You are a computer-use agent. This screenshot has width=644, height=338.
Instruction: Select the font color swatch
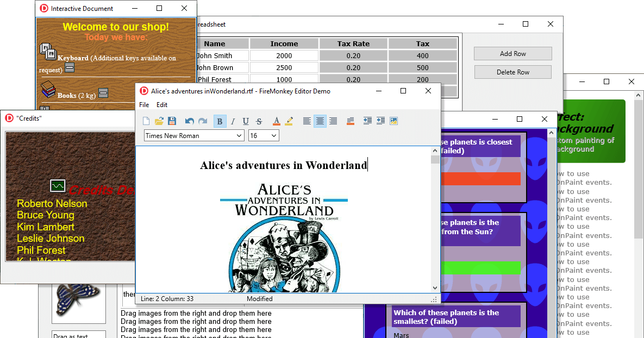[276, 121]
